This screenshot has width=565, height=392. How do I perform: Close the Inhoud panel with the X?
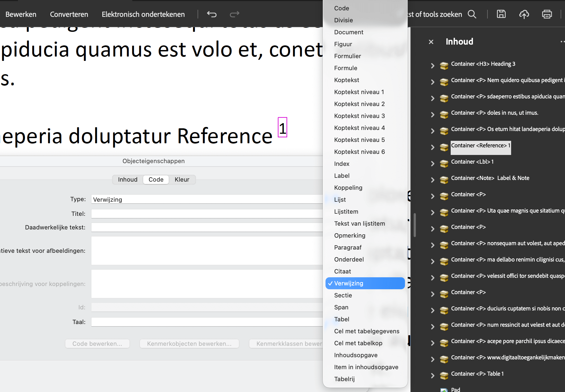click(431, 42)
